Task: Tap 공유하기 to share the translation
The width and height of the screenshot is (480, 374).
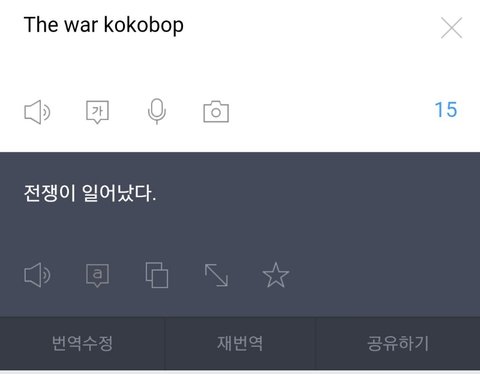Action: [398, 343]
